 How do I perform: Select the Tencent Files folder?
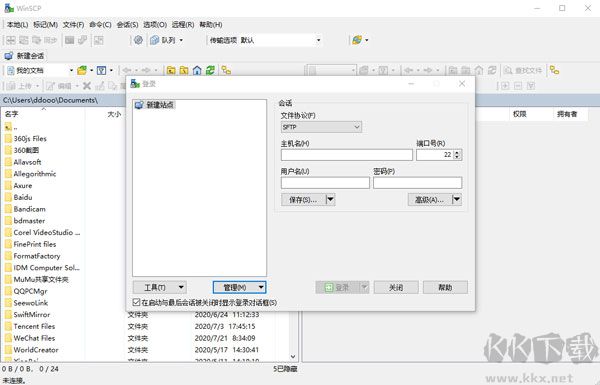coord(30,326)
